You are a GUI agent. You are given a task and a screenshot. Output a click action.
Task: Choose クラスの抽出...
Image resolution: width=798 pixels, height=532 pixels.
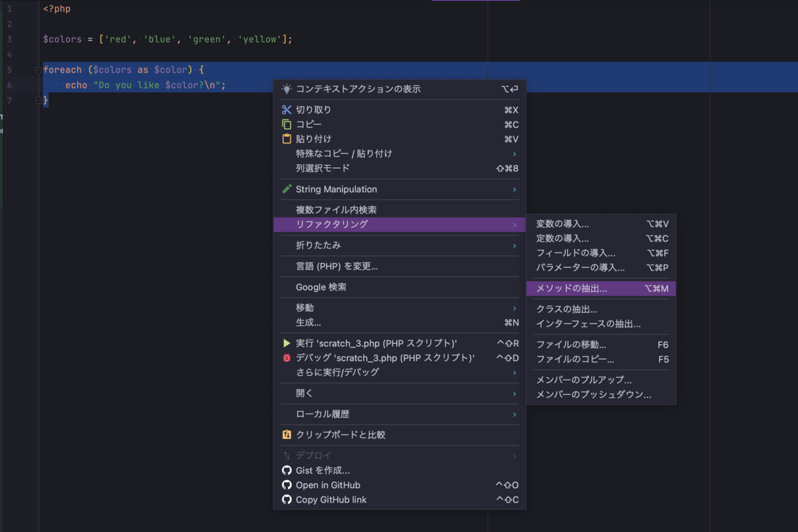tap(601, 309)
